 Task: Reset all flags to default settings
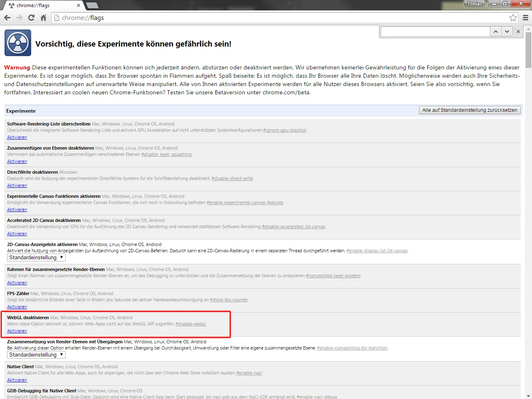470,110
